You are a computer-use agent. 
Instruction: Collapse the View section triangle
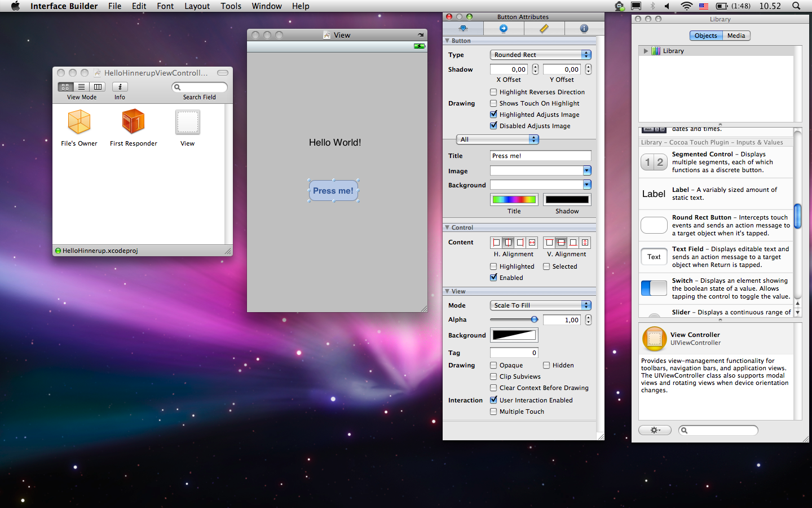pos(447,291)
